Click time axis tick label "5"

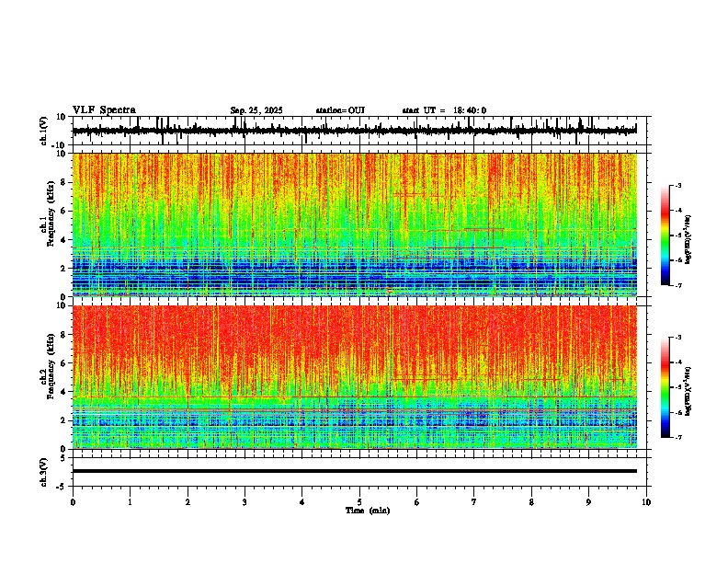[x=359, y=502]
